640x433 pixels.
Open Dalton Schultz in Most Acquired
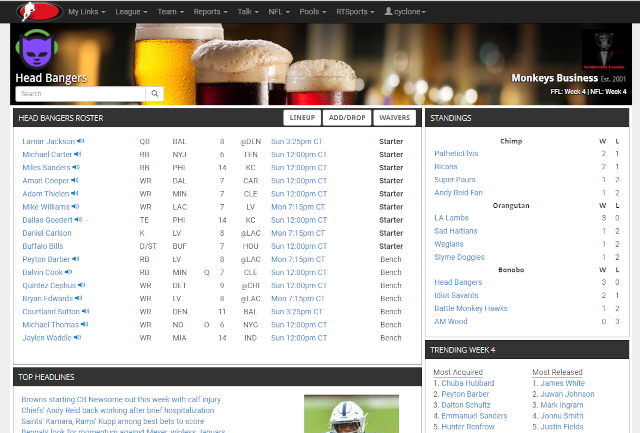point(466,405)
